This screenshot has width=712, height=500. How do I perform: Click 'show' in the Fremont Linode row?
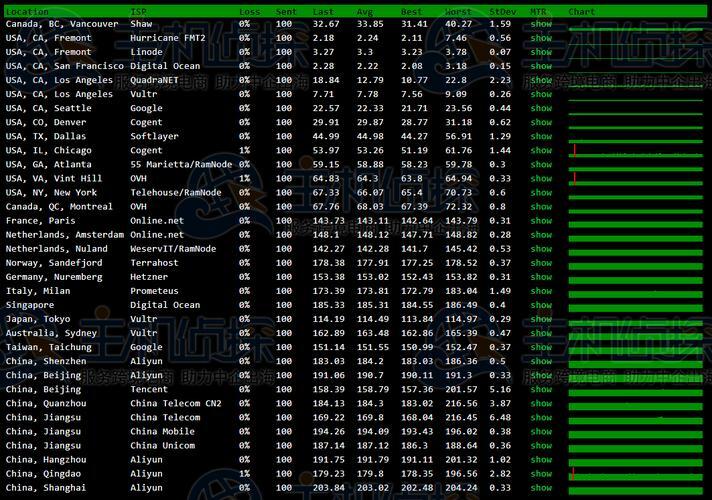(x=541, y=52)
